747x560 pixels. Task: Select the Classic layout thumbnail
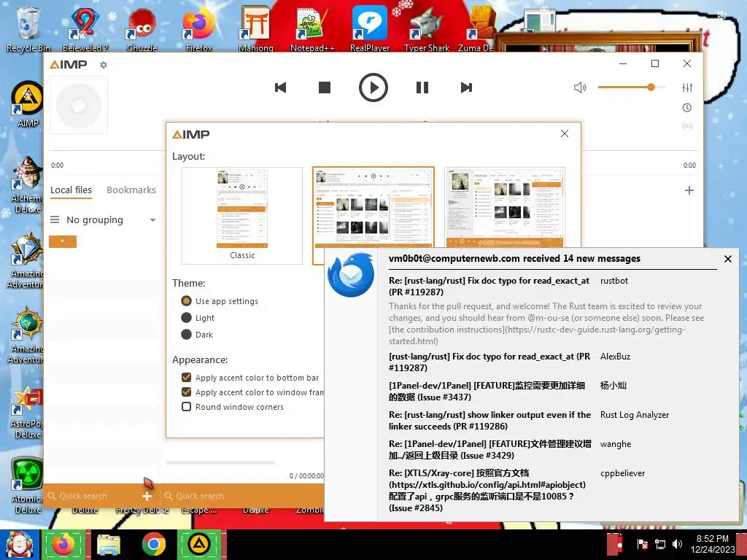click(242, 215)
